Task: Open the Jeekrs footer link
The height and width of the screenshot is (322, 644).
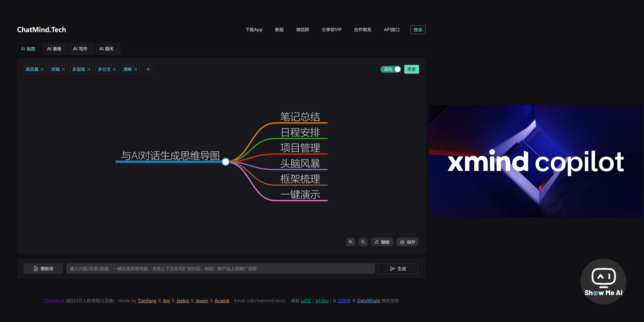Action: pyautogui.click(x=183, y=301)
